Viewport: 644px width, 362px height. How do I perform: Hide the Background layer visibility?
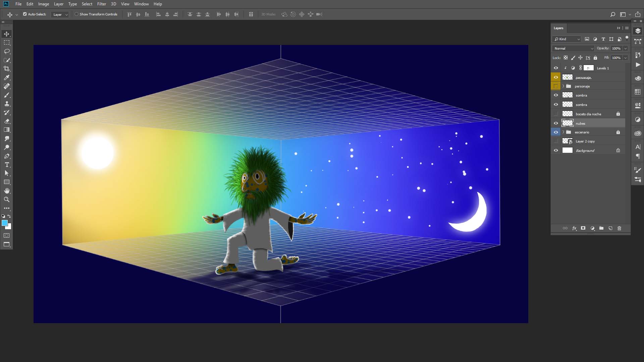556,150
